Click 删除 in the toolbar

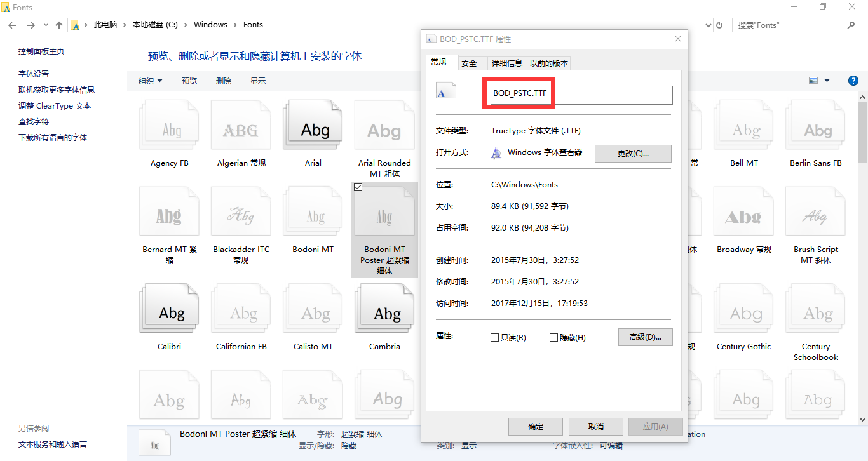point(224,81)
